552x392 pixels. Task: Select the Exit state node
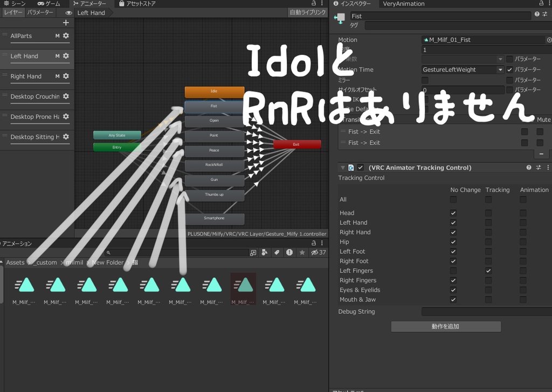click(x=297, y=144)
